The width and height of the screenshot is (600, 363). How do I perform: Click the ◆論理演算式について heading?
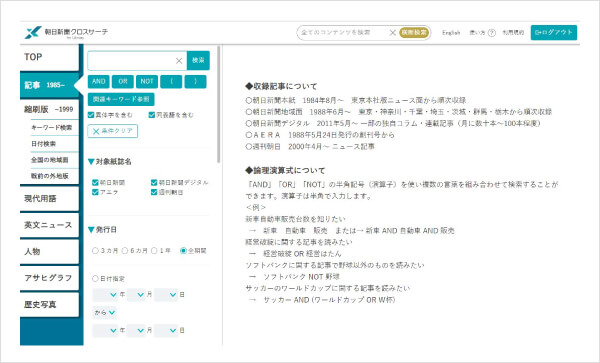point(285,171)
